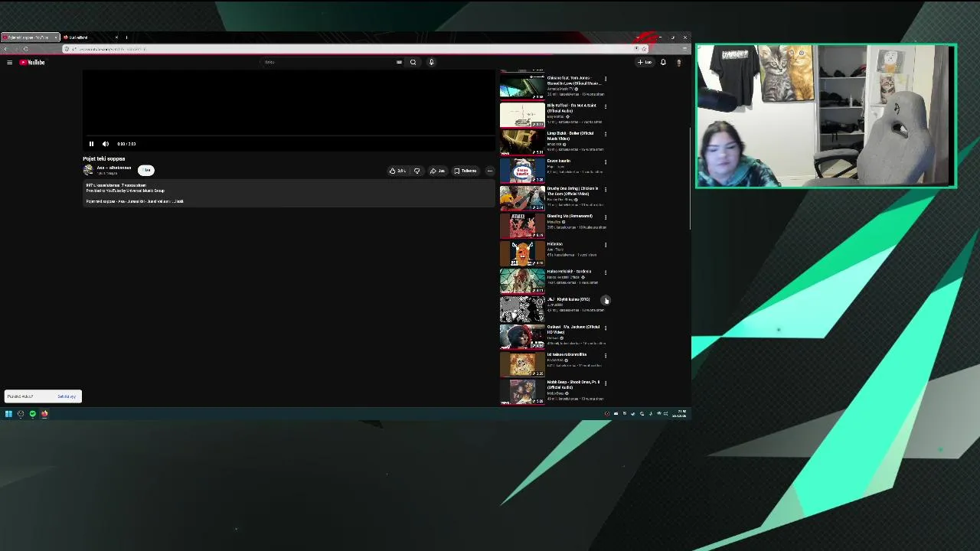Seek on the video progress bar
The width and height of the screenshot is (980, 551).
(x=289, y=136)
